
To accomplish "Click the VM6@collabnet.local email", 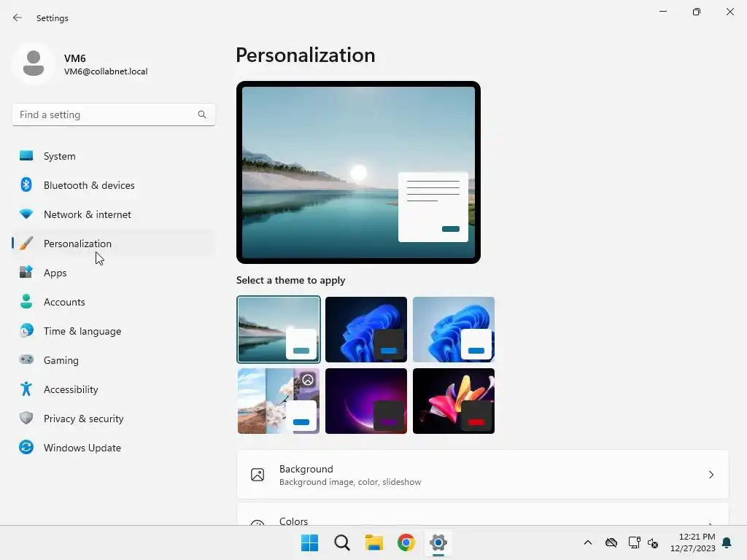I will click(x=106, y=71).
